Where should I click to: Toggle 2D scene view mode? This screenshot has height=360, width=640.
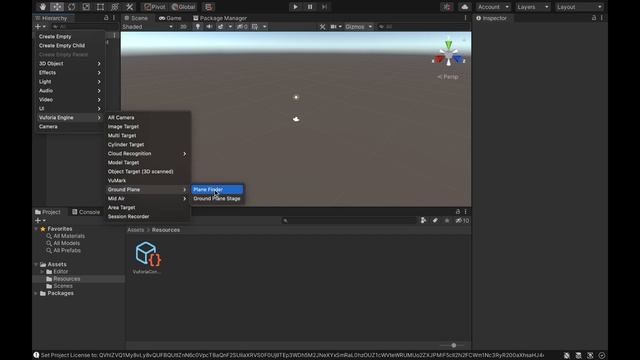[x=183, y=27]
